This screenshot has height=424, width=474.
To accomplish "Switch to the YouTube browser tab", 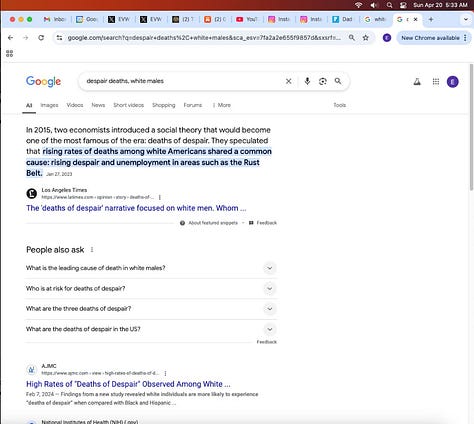I will click(x=247, y=19).
